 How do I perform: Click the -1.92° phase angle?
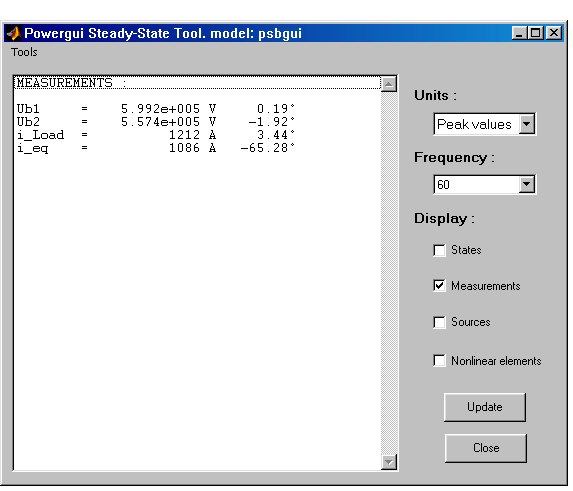click(272, 122)
